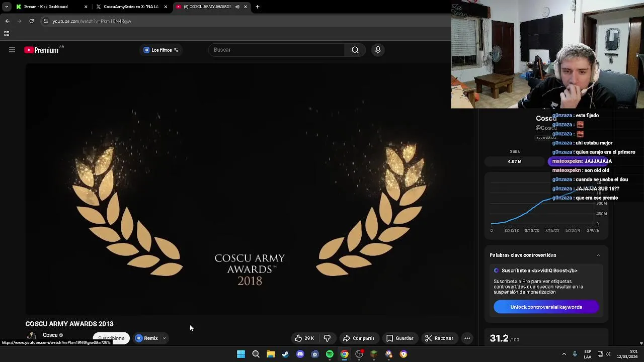Open File Explorer from taskbar
This screenshot has height=362, width=644.
tap(271, 354)
